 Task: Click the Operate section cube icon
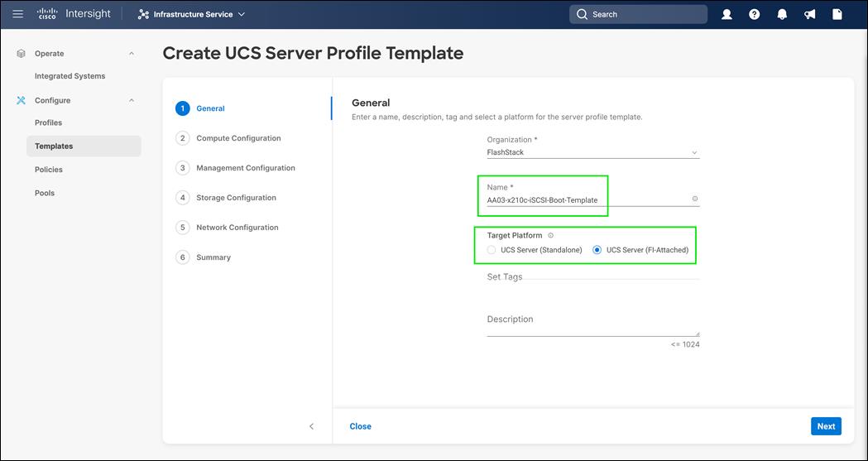pyautogui.click(x=21, y=54)
